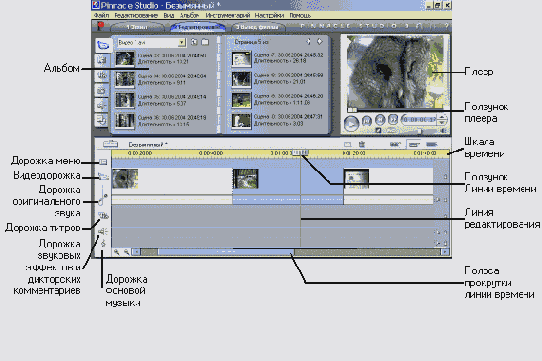Zoom in the timeline with magnifier icon
The width and height of the screenshot is (542, 361).
(x=117, y=252)
